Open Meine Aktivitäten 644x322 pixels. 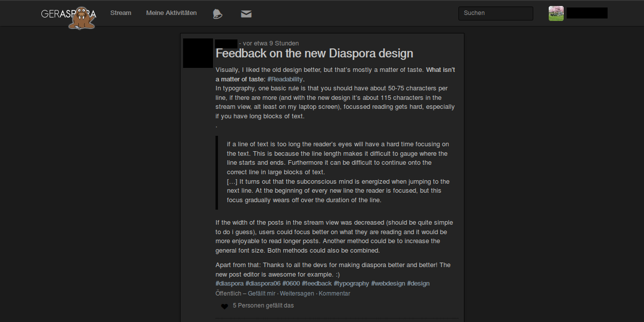pos(171,13)
